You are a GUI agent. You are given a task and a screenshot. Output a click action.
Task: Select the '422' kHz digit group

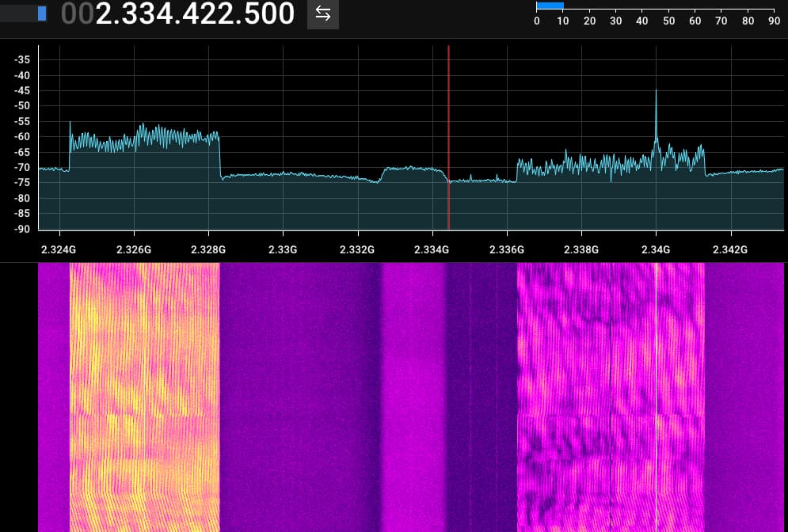[x=209, y=13]
